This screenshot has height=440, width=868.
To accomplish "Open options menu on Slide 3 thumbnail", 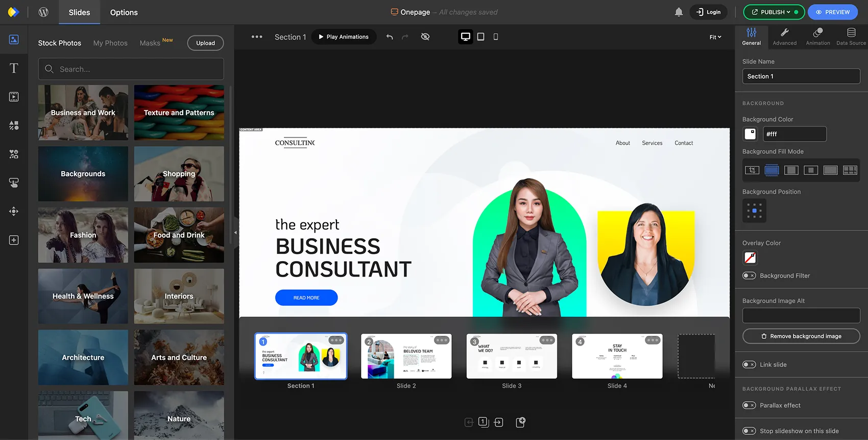I will coord(547,340).
